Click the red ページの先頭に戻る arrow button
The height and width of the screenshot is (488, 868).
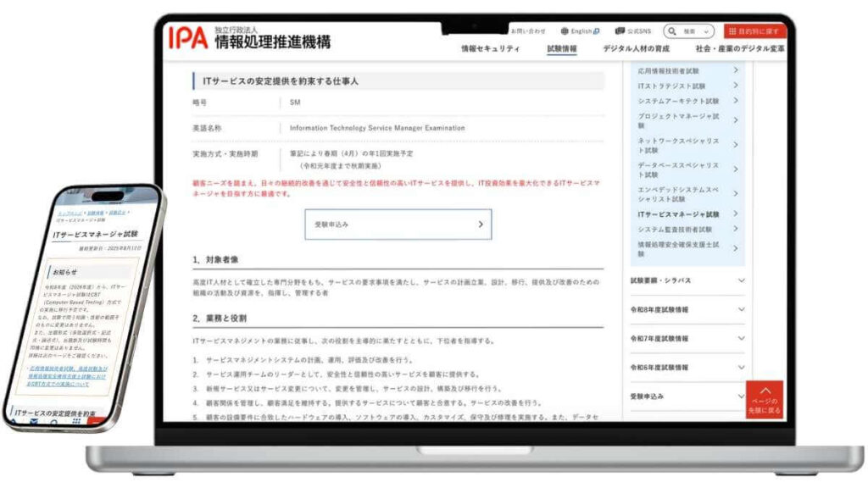[765, 398]
